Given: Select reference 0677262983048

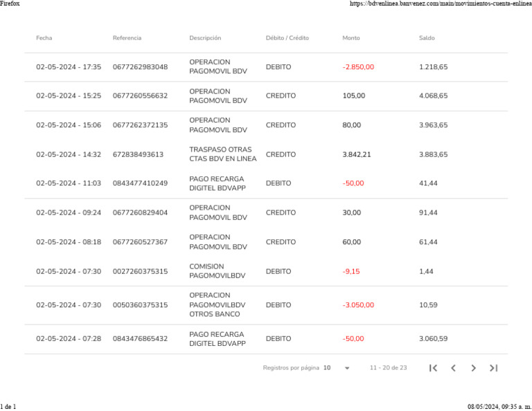Looking at the screenshot, I should click(x=140, y=66).
